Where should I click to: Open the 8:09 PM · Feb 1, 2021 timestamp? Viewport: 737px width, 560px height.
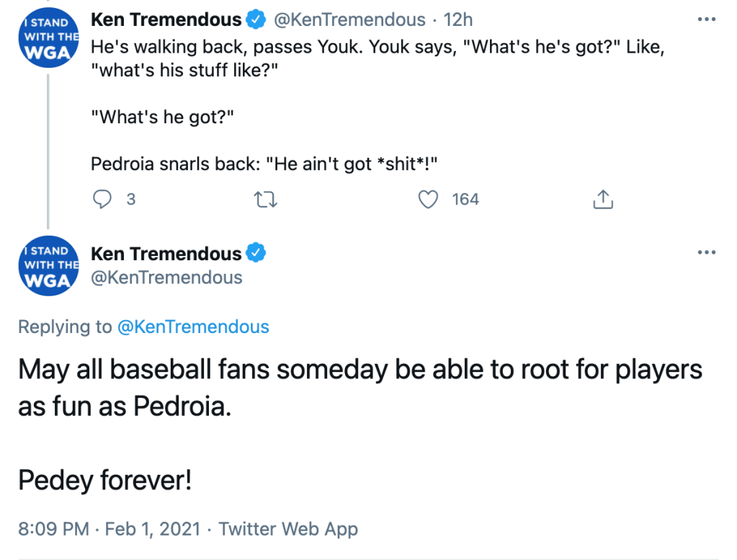(x=109, y=529)
